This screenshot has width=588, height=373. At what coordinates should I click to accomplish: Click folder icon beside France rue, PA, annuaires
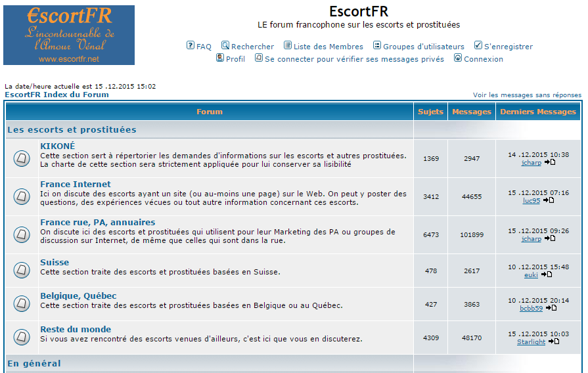pos(22,234)
